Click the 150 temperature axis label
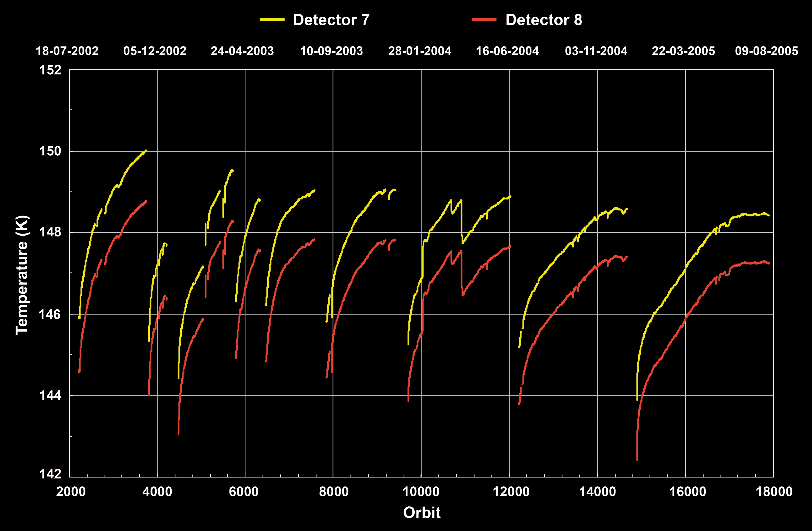Screen dimensions: 812x531 (51, 151)
